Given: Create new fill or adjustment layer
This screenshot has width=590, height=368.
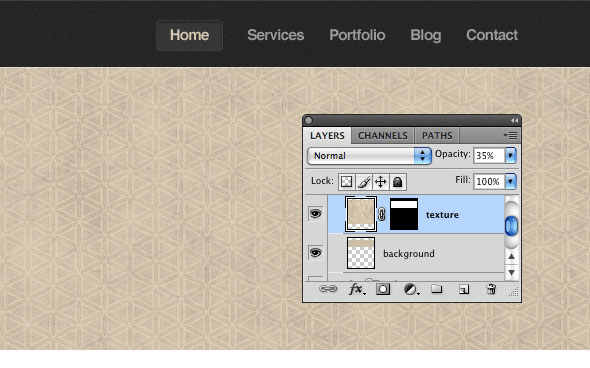Looking at the screenshot, I should [x=411, y=289].
